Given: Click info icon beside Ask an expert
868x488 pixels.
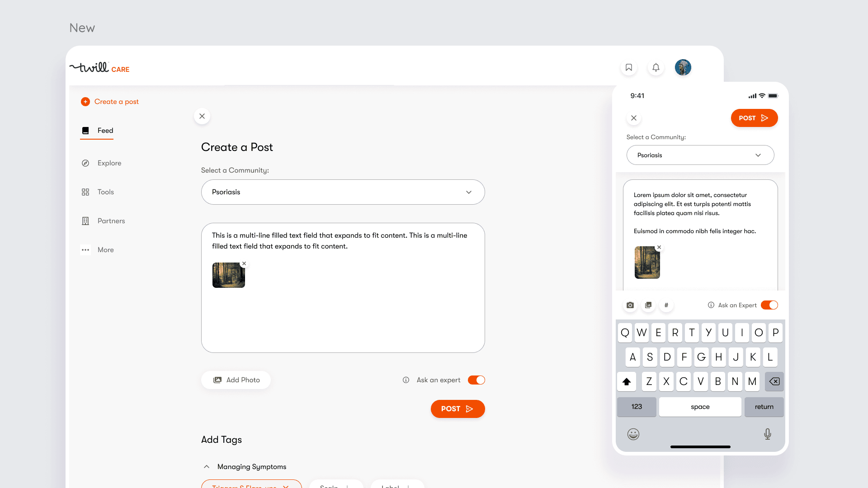Looking at the screenshot, I should (406, 380).
